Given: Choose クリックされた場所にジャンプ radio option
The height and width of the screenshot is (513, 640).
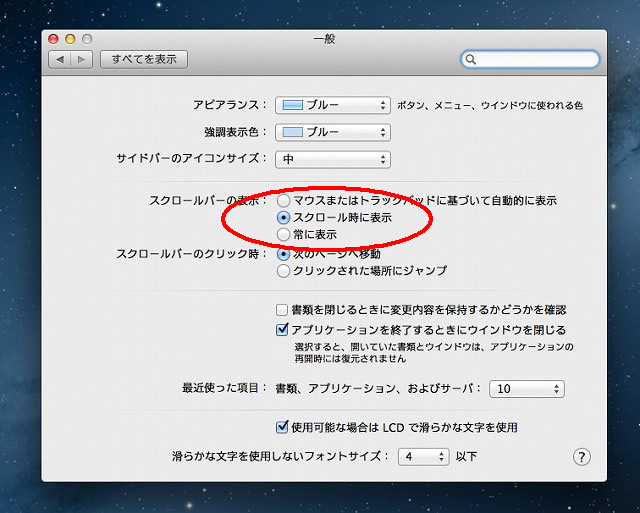Looking at the screenshot, I should pyautogui.click(x=284, y=270).
